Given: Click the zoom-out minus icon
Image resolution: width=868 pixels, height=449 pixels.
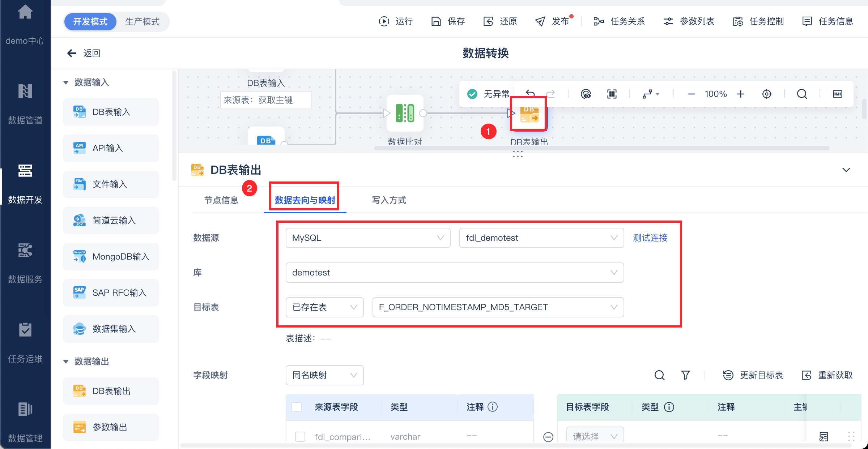Looking at the screenshot, I should (x=691, y=94).
